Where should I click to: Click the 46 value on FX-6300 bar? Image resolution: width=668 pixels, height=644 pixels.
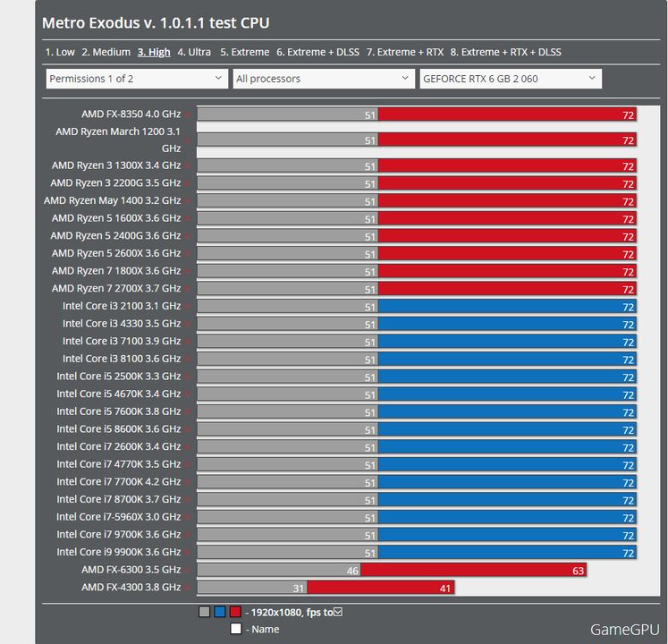point(352,571)
